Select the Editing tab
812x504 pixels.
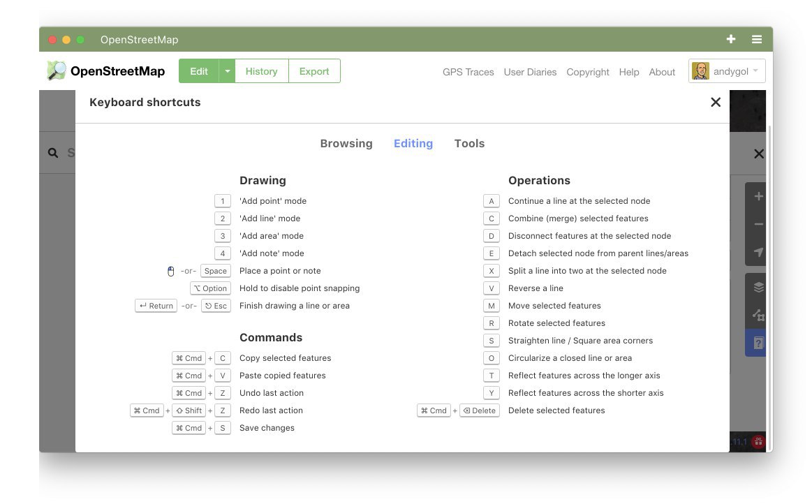(413, 144)
